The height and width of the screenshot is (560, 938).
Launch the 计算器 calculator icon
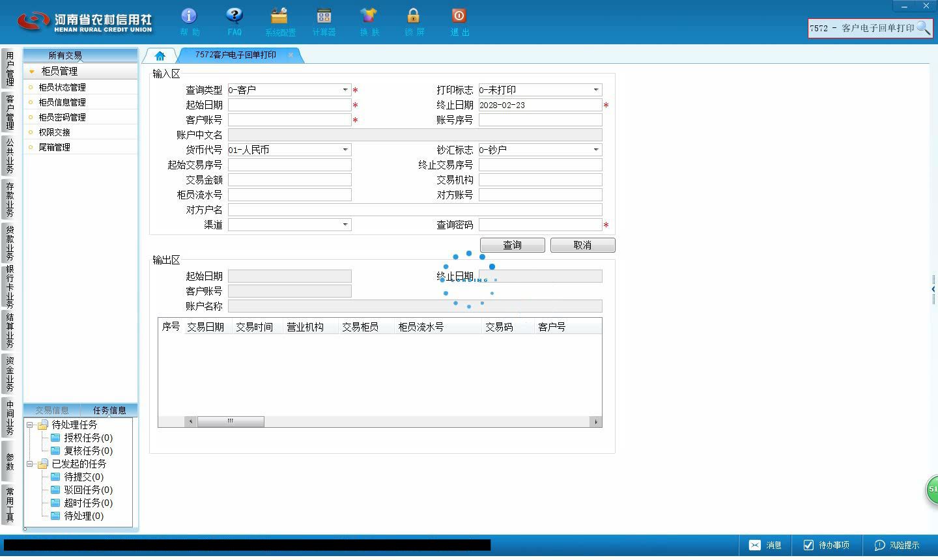click(324, 21)
